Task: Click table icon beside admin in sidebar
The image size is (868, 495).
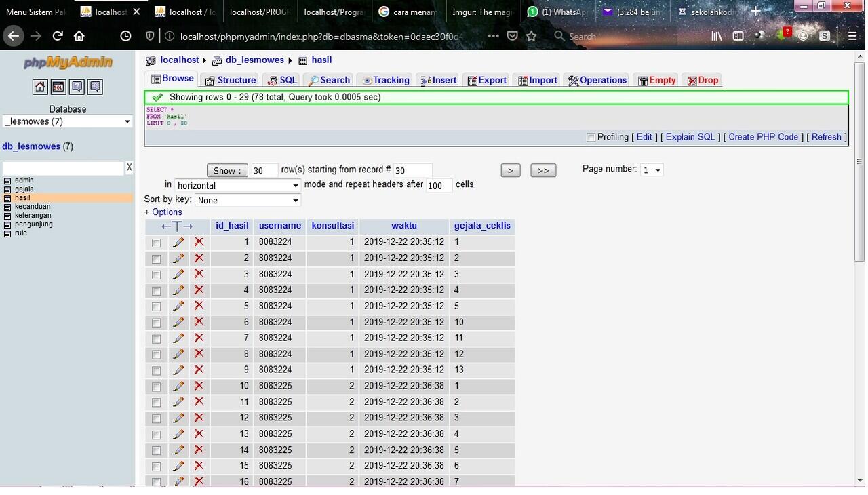Action: tap(7, 180)
